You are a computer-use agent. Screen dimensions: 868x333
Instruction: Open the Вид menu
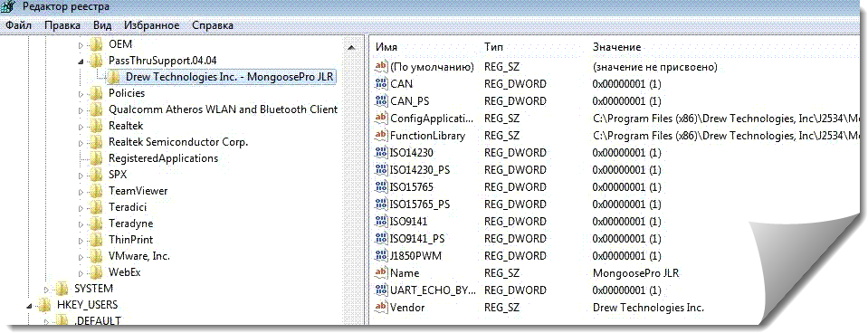(102, 25)
